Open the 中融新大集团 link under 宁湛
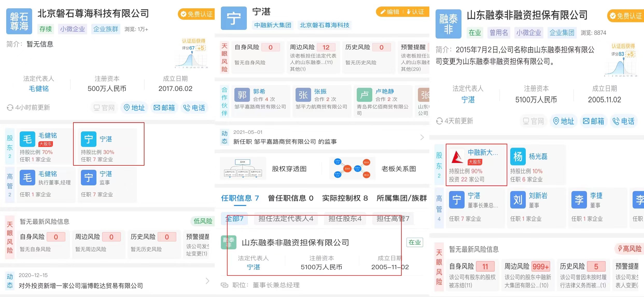Screen dimensions: 644x297 coord(272,25)
